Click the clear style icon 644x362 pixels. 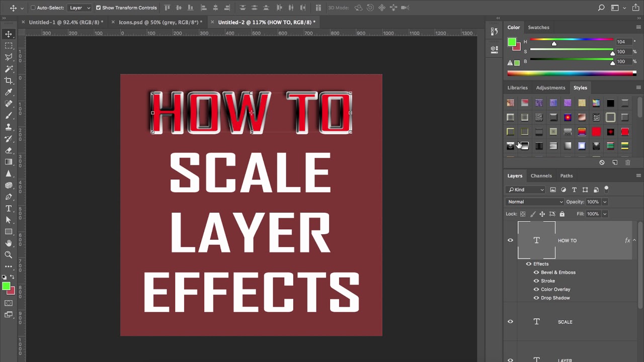[602, 162]
